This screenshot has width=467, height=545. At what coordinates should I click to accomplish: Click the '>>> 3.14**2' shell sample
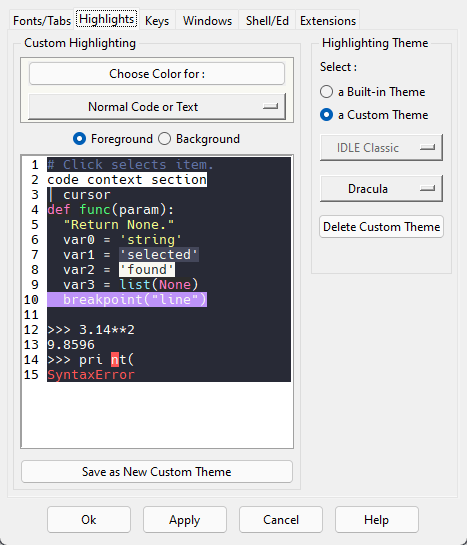coord(91,330)
